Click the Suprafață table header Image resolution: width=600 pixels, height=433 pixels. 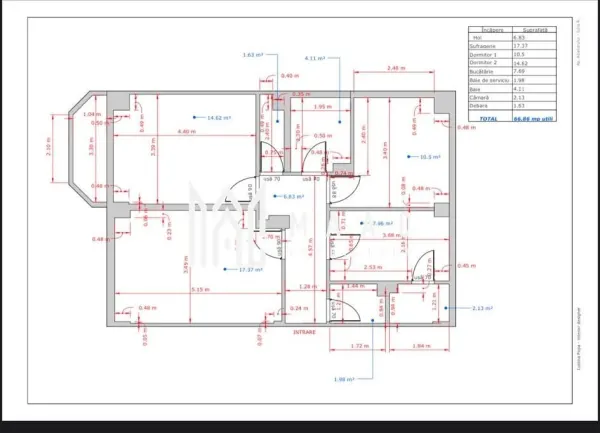(x=535, y=30)
